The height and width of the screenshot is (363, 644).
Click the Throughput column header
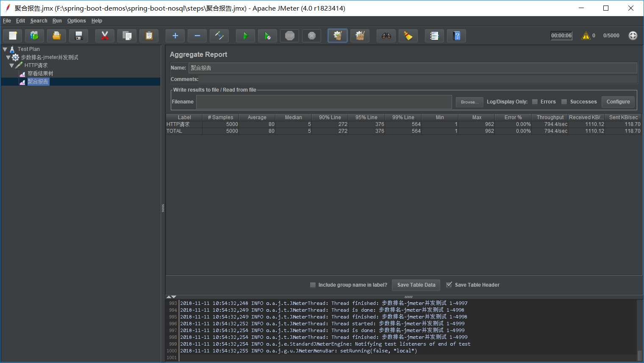coord(550,117)
